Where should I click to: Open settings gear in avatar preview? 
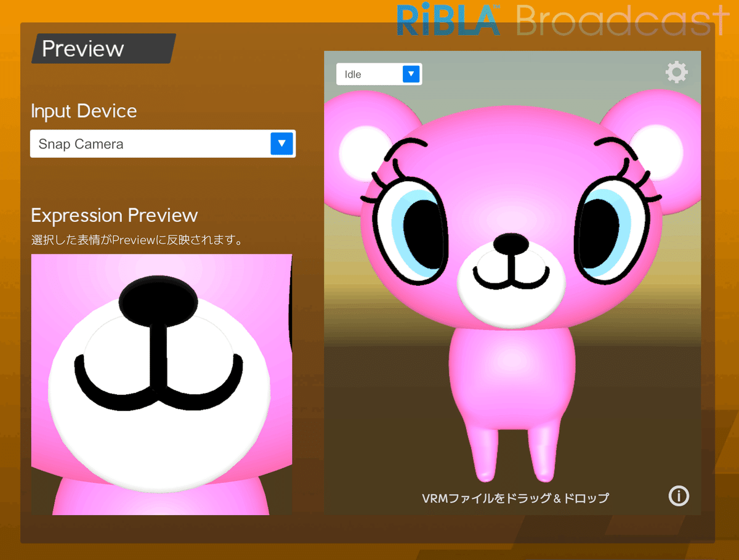pos(677,73)
